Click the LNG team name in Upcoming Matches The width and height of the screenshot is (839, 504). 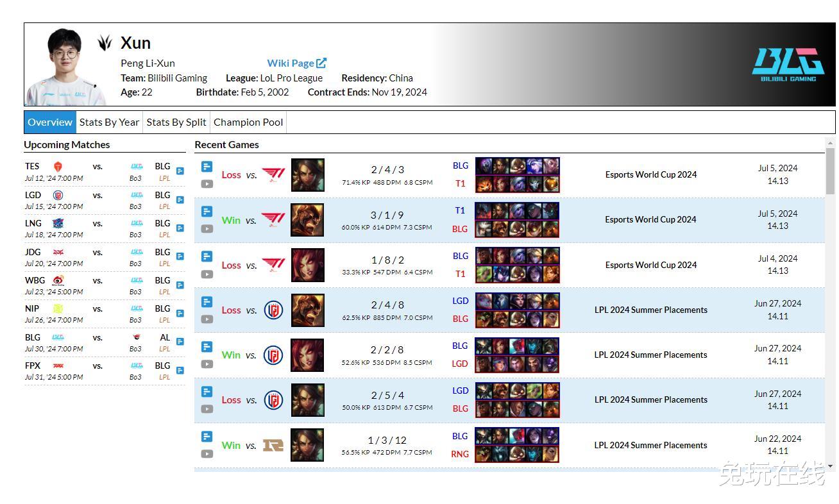click(33, 223)
